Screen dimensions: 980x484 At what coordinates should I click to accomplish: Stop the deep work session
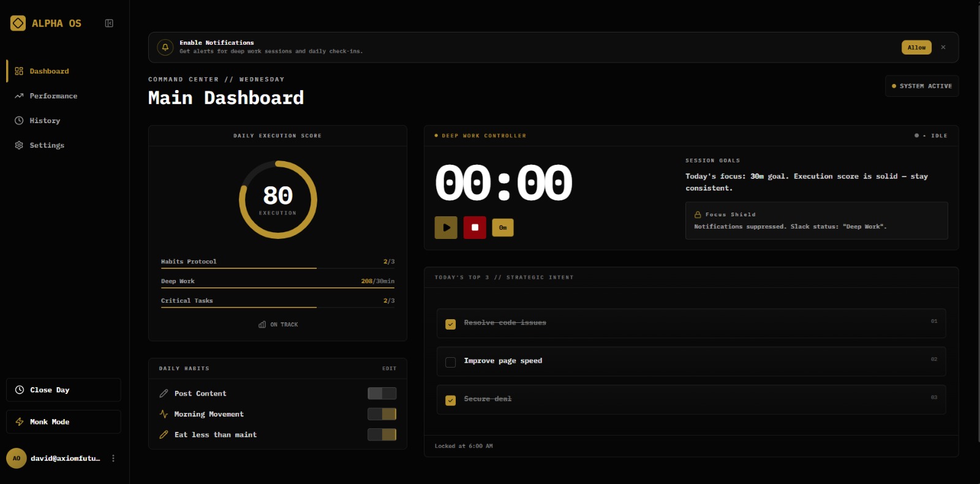pyautogui.click(x=475, y=227)
